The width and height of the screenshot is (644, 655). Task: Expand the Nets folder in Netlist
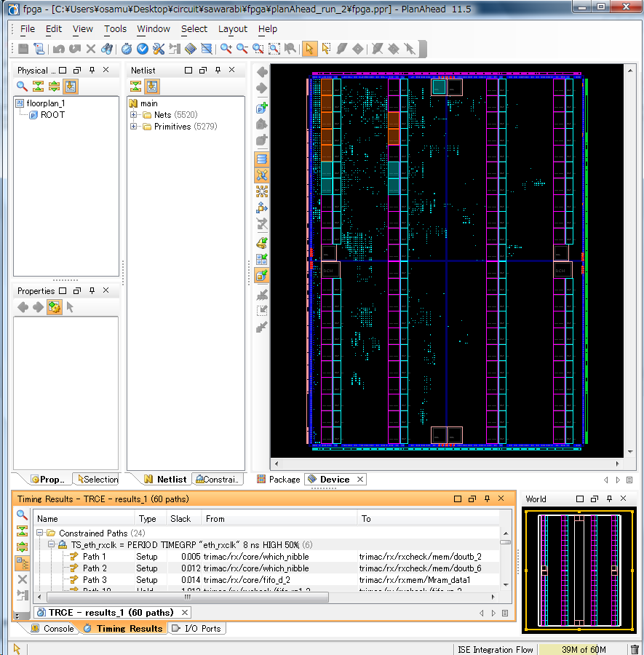(133, 115)
